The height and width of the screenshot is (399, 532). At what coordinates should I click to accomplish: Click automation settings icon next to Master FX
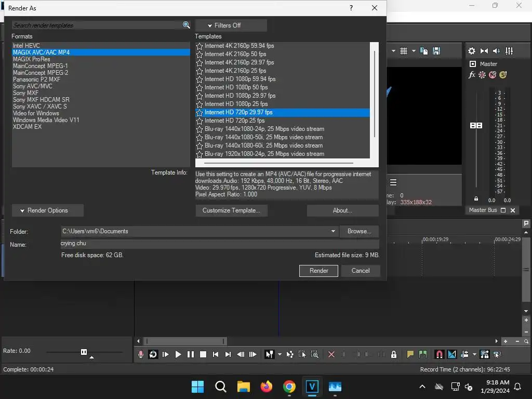click(482, 75)
